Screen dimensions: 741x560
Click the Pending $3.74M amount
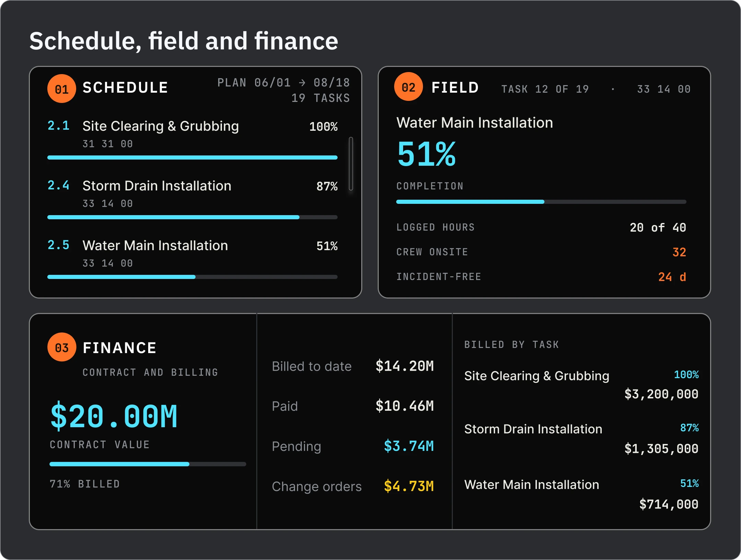[x=409, y=446]
